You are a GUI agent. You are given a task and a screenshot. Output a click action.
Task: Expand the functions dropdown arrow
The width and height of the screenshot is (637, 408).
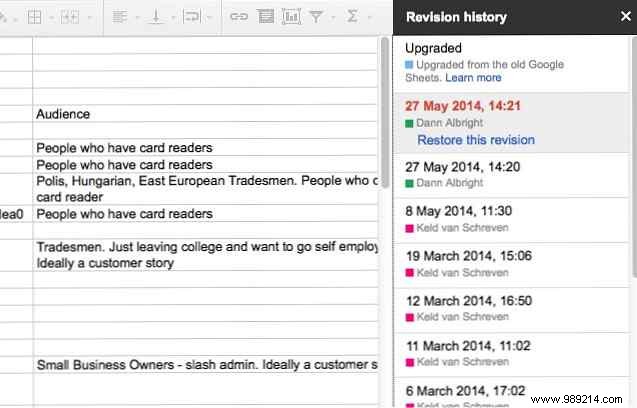coord(369,18)
